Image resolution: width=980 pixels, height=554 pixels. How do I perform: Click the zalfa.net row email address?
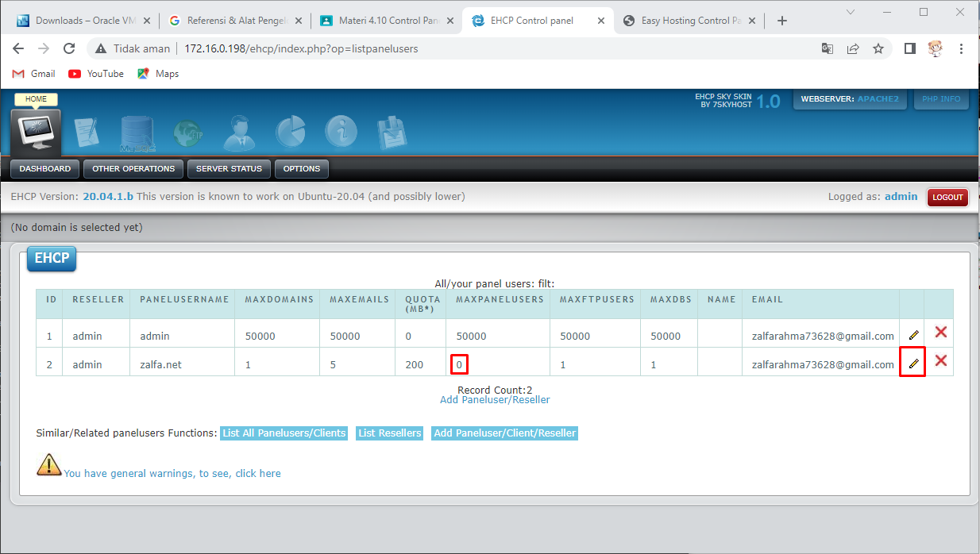point(823,364)
